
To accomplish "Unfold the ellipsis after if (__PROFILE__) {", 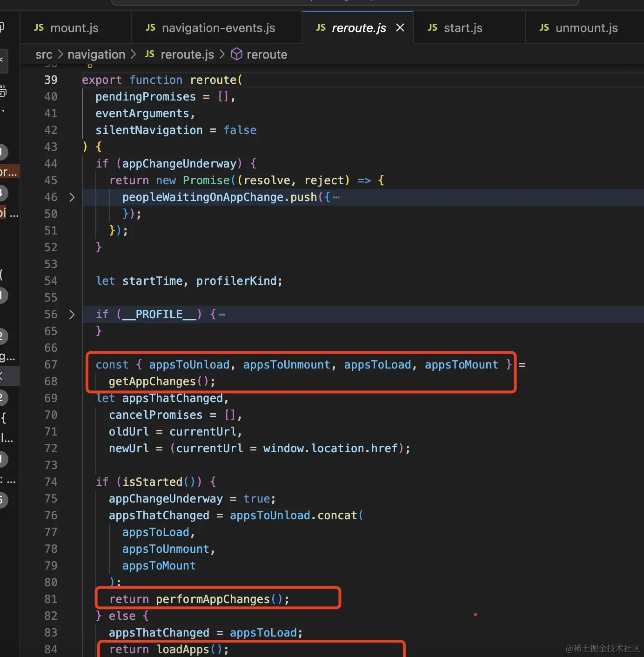I will 222,315.
